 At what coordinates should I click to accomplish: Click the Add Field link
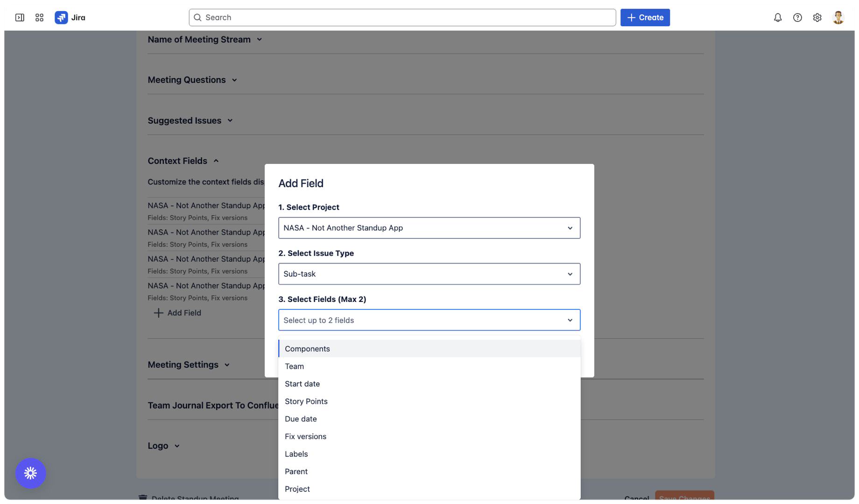click(x=184, y=313)
